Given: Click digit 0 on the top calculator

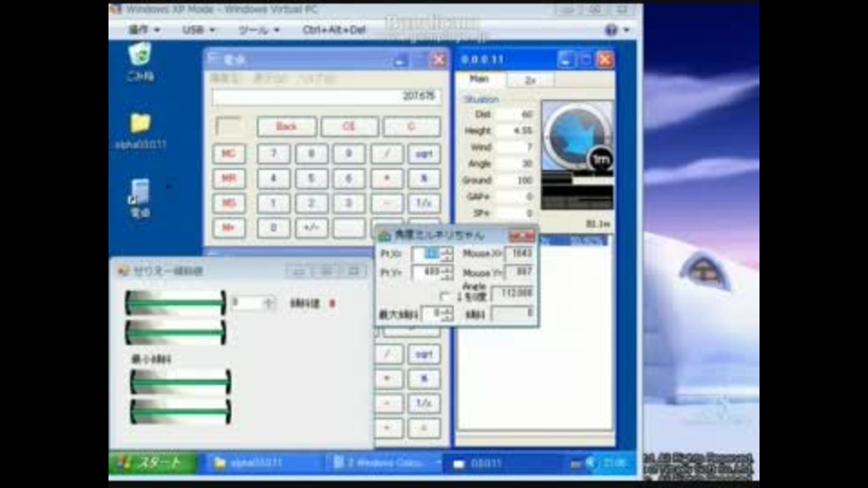Looking at the screenshot, I should pos(273,228).
